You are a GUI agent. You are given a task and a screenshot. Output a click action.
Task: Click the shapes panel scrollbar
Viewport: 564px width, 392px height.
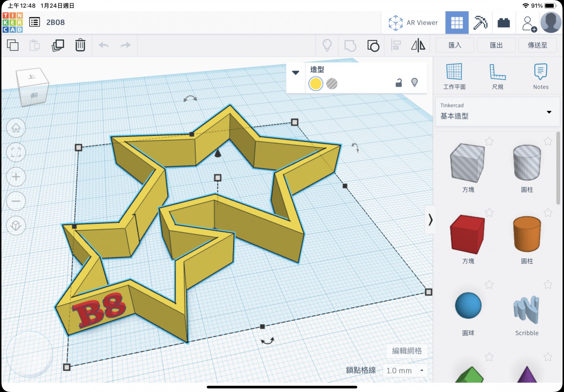pyautogui.click(x=558, y=168)
